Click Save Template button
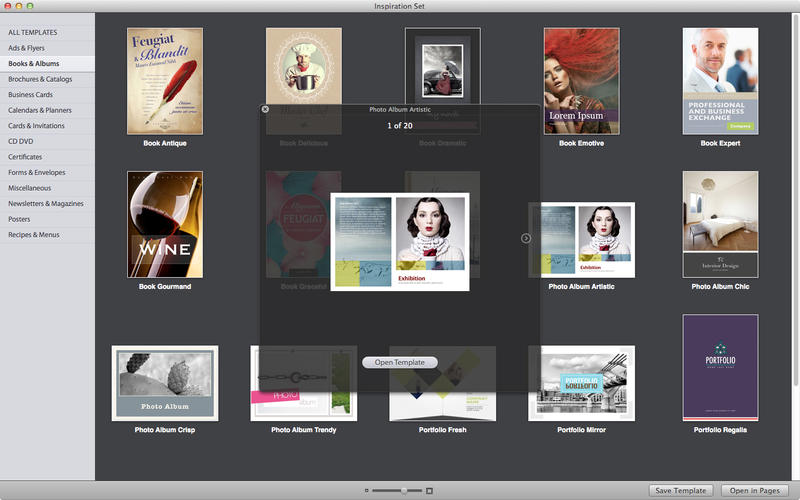This screenshot has width=800, height=500. [x=680, y=490]
